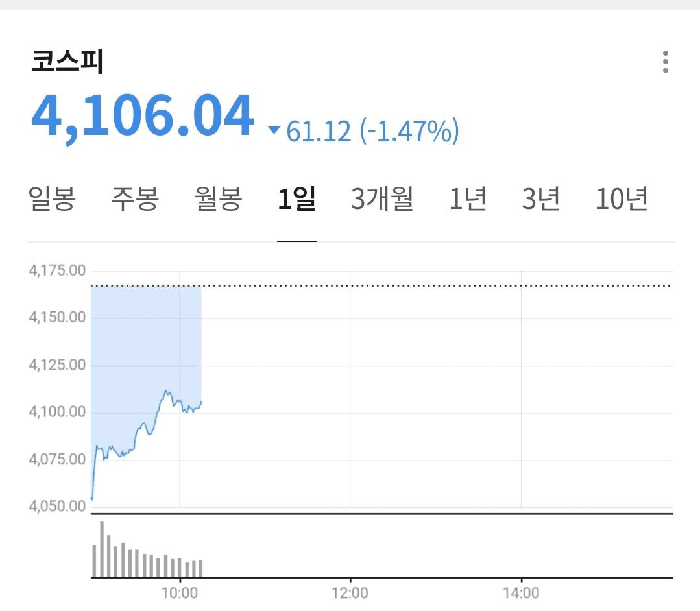Click the 12:00 time axis label
The image size is (700, 611).
coord(350,593)
